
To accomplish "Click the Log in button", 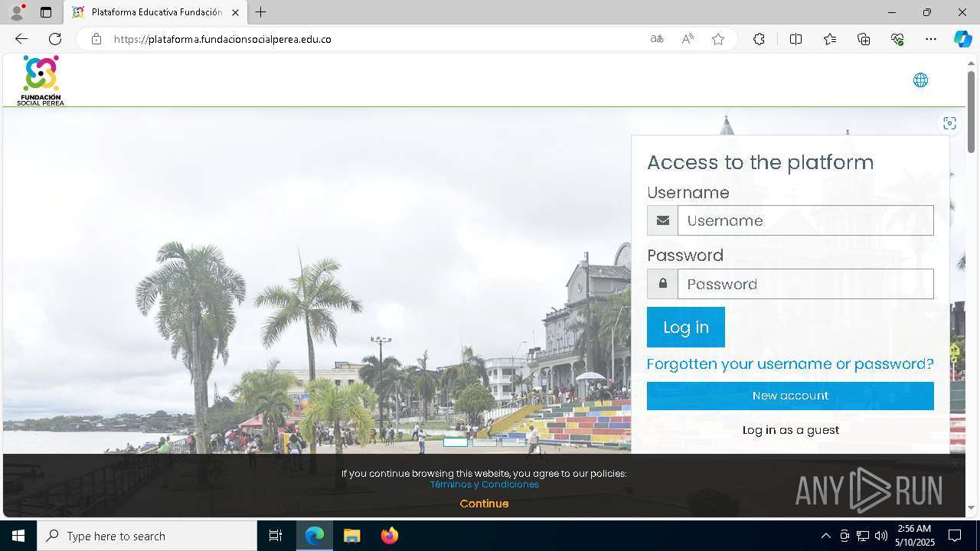I will (685, 328).
